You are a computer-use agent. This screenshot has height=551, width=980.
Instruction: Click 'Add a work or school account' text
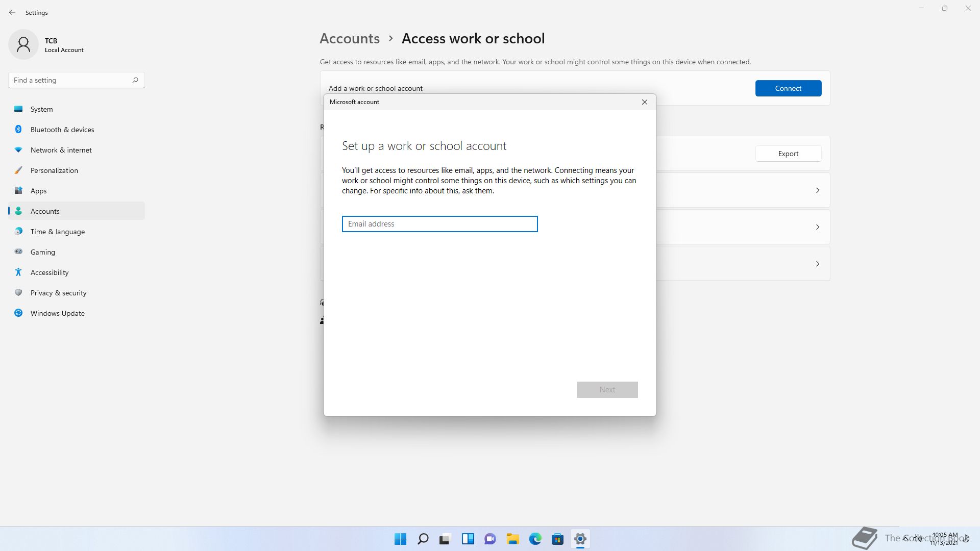(376, 88)
